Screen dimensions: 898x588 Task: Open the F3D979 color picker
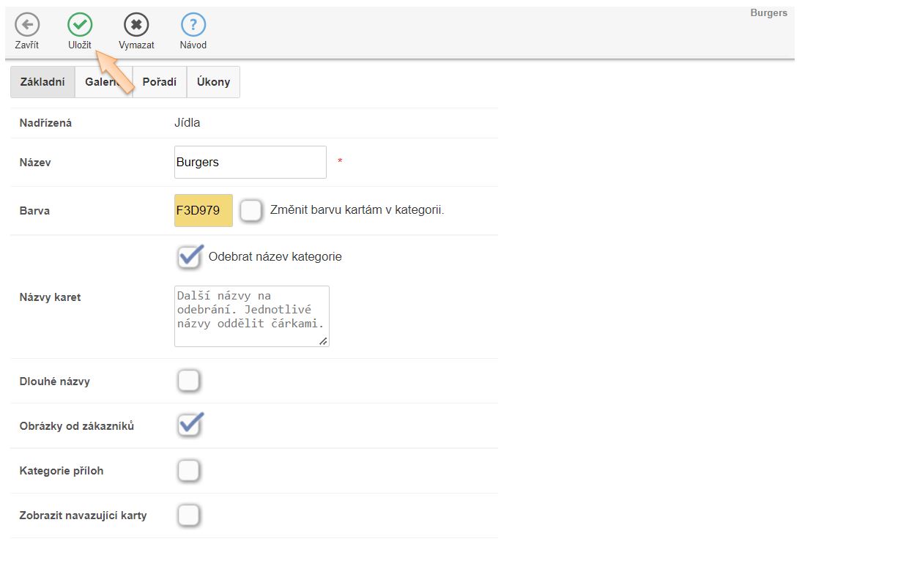[x=203, y=211]
